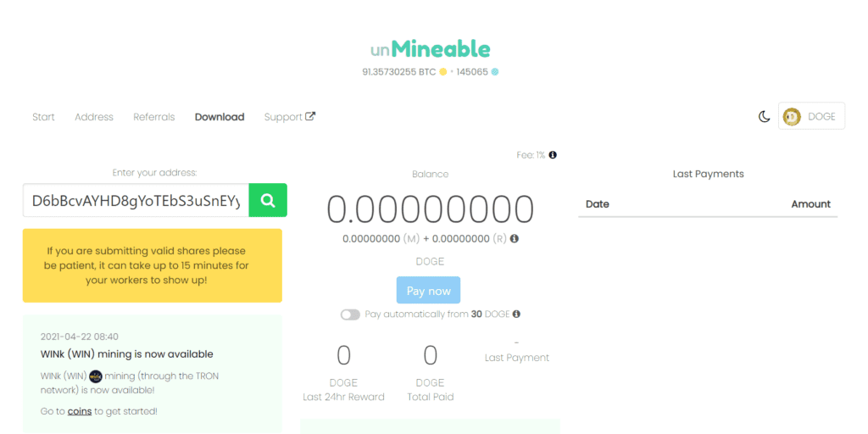Click the wallet address input field
This screenshot has height=434, width=868.
(136, 201)
